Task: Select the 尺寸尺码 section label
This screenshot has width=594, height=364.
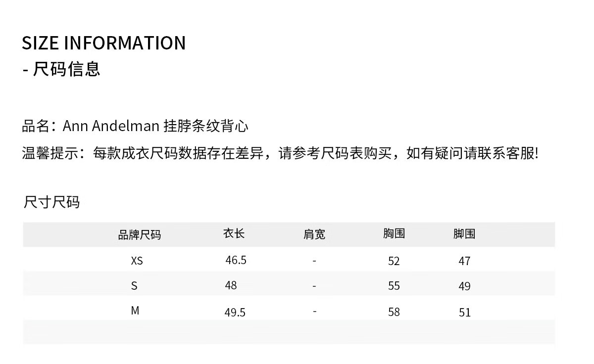Action: tap(51, 202)
